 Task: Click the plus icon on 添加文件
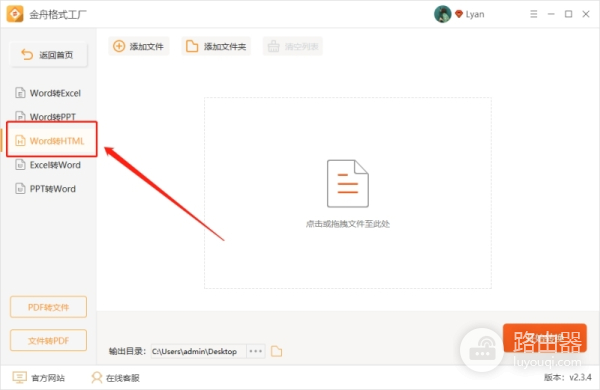[119, 46]
